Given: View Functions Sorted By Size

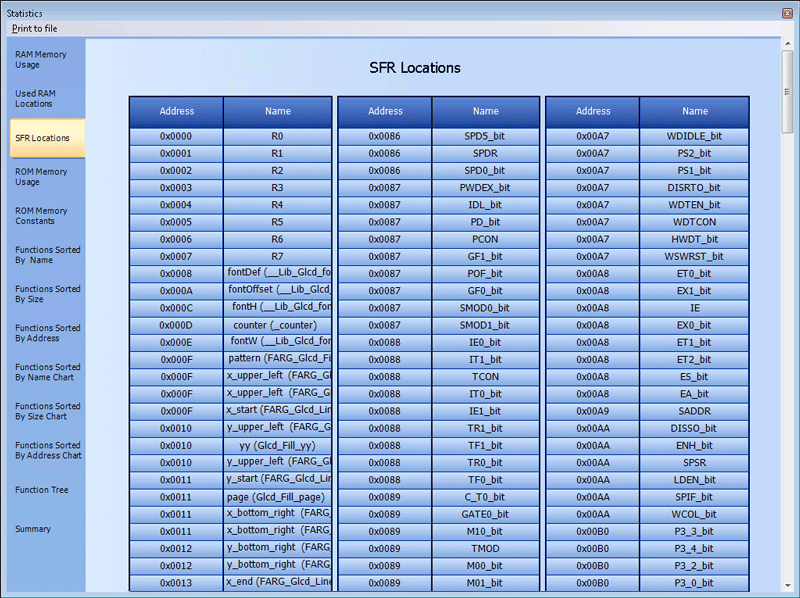Looking at the screenshot, I should pyautogui.click(x=47, y=294).
